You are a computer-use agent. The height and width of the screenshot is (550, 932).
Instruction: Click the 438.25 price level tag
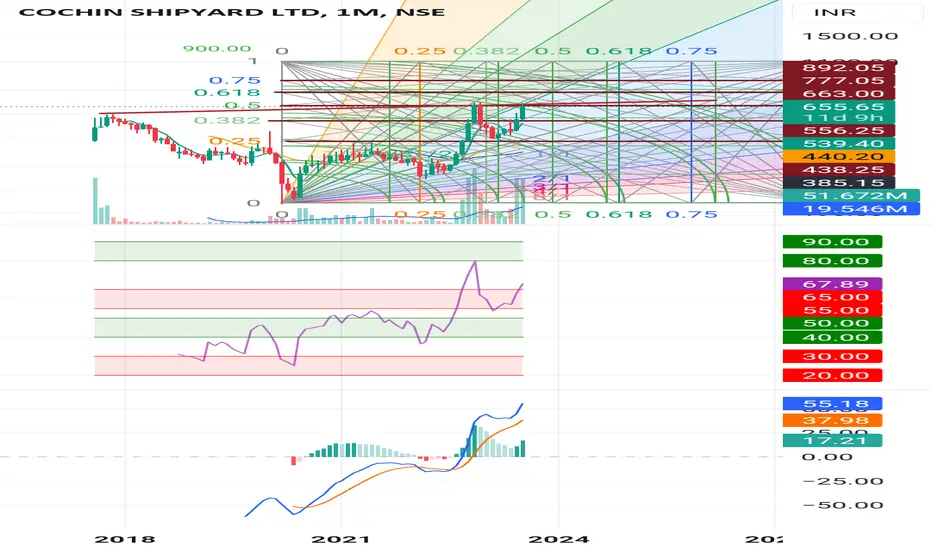[839, 169]
